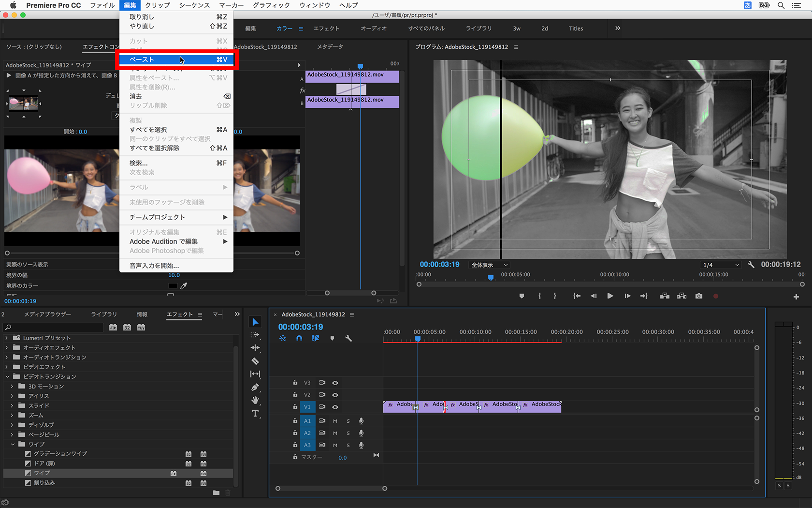Switch to the オーディオ workspace

tap(374, 29)
